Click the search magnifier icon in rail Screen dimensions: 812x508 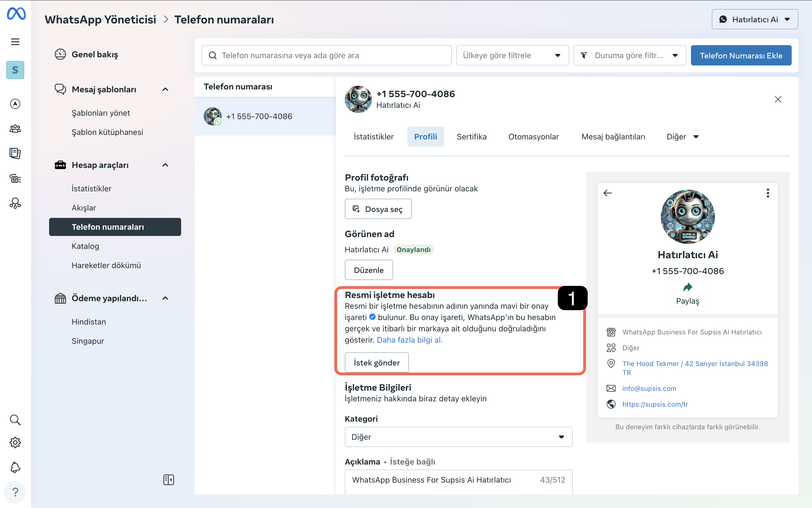(x=15, y=420)
